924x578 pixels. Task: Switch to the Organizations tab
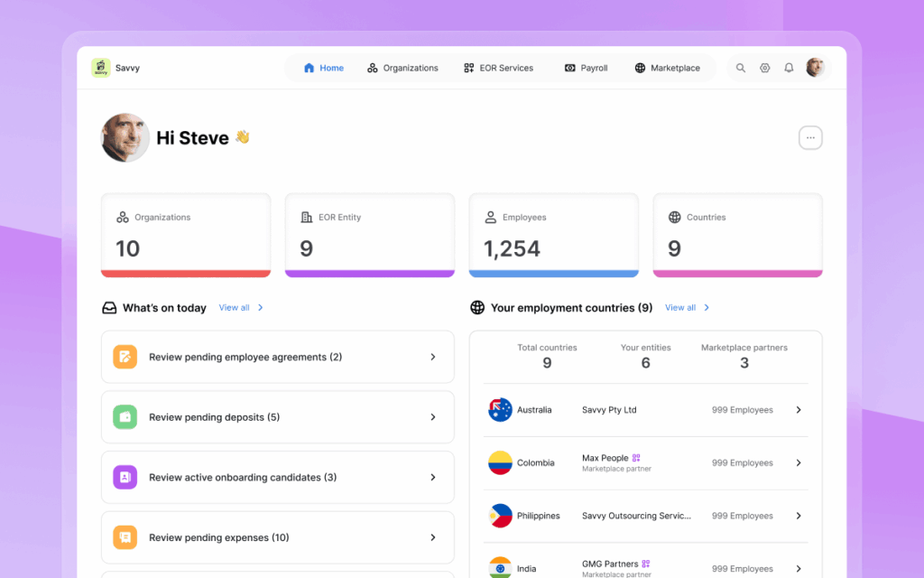pos(402,68)
